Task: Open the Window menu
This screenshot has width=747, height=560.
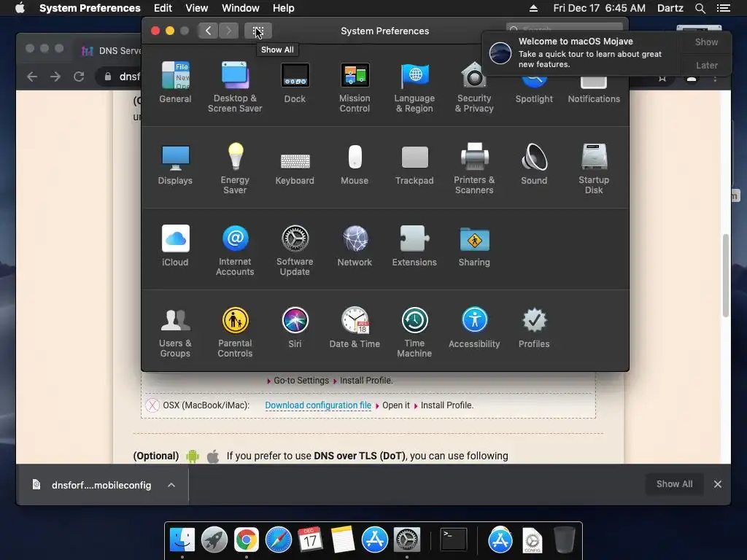Action: click(x=240, y=8)
